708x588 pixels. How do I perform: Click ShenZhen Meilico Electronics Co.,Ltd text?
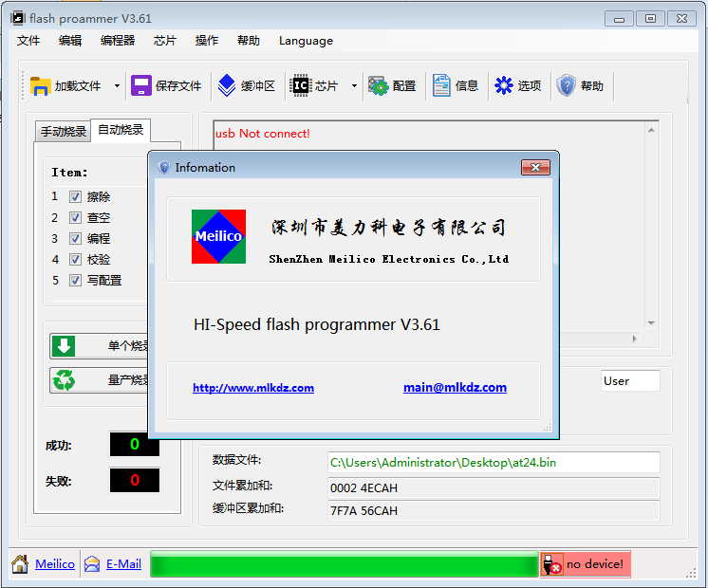tap(389, 259)
